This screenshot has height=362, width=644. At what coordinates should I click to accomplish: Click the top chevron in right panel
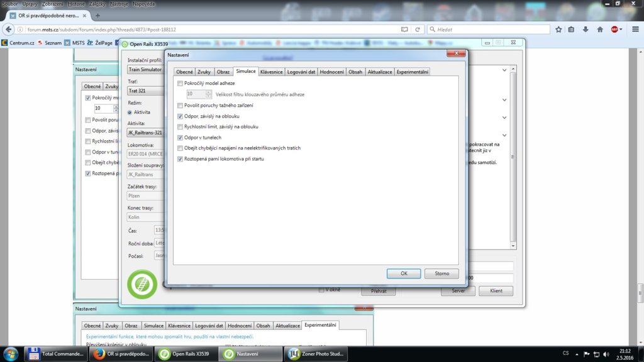pos(504,70)
